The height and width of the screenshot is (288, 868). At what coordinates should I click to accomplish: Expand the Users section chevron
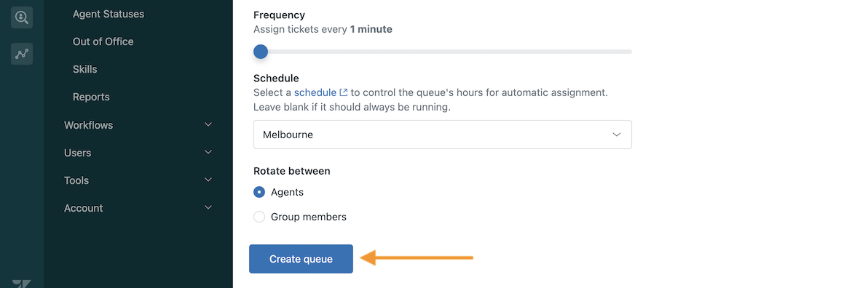click(x=208, y=152)
